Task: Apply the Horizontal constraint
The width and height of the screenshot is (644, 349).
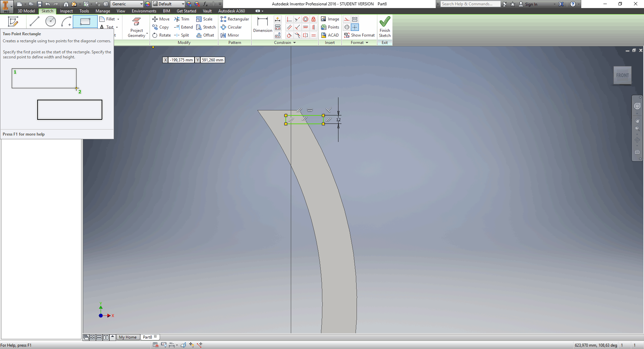Action: [306, 27]
